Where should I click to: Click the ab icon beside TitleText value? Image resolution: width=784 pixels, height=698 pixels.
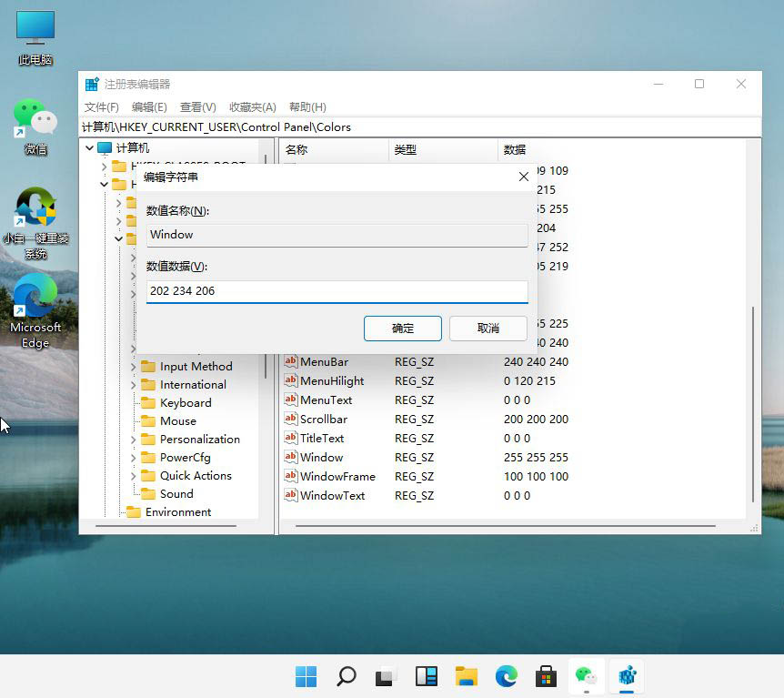pyautogui.click(x=291, y=438)
